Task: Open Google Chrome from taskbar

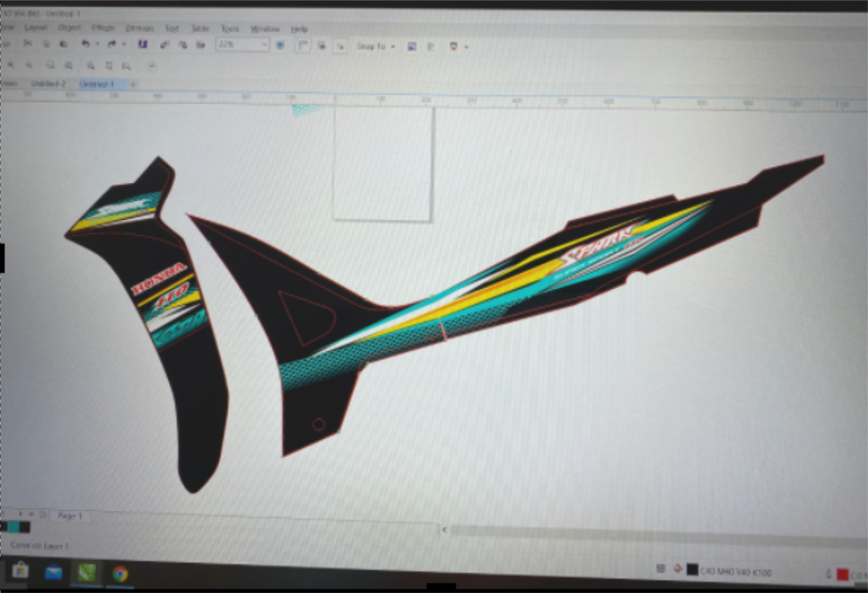Action: (120, 574)
